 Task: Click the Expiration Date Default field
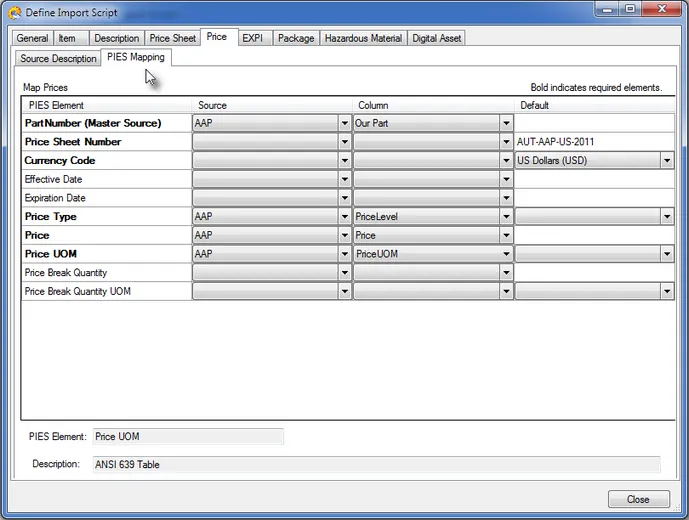[x=594, y=198]
